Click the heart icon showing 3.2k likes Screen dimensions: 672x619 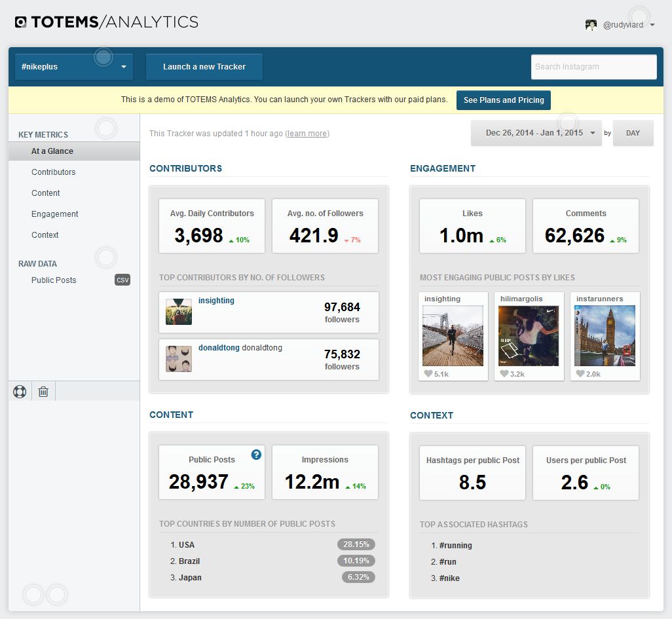(x=504, y=373)
